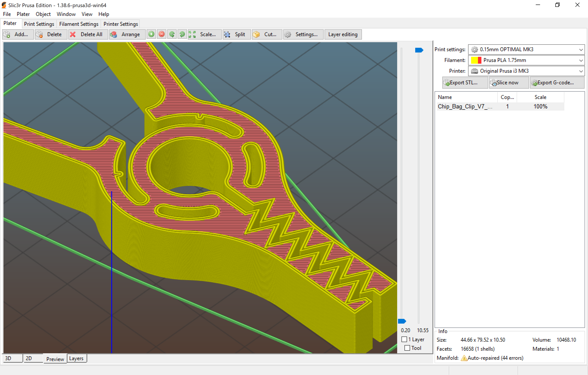Screen dimensions: 588x375
Task: Split the object into parts
Action: click(x=236, y=34)
